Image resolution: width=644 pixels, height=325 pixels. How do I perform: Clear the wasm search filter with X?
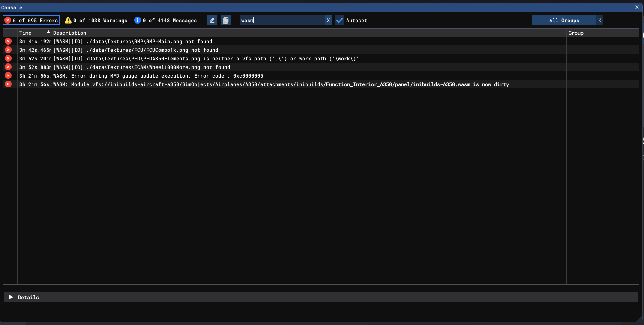328,20
